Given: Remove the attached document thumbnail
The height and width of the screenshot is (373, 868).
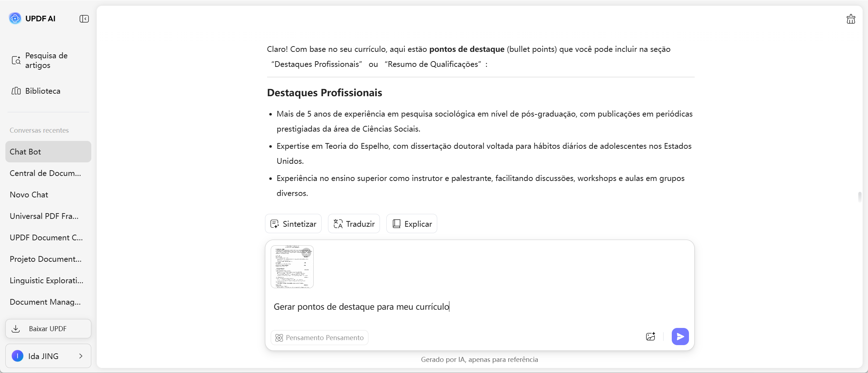Looking at the screenshot, I should (307, 252).
